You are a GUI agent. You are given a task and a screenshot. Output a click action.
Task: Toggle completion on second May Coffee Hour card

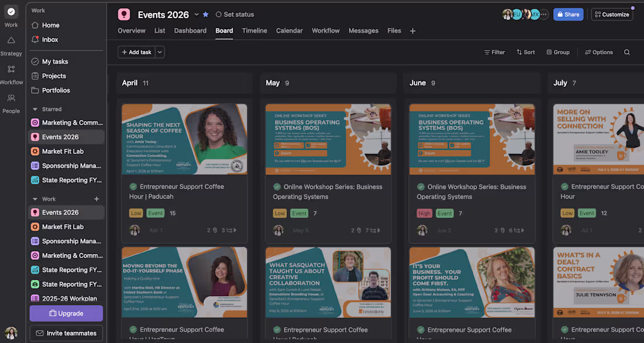277,330
